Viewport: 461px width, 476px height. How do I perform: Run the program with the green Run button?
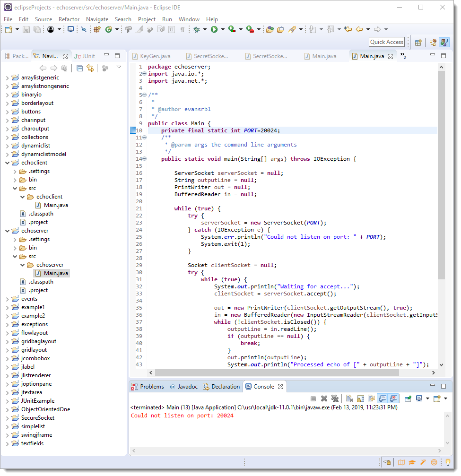pyautogui.click(x=214, y=29)
